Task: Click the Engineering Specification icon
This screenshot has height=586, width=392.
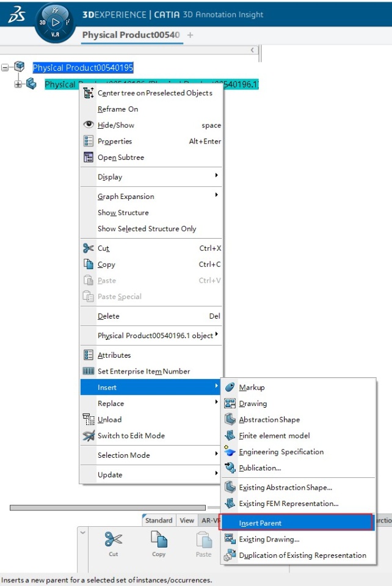Action: click(230, 451)
